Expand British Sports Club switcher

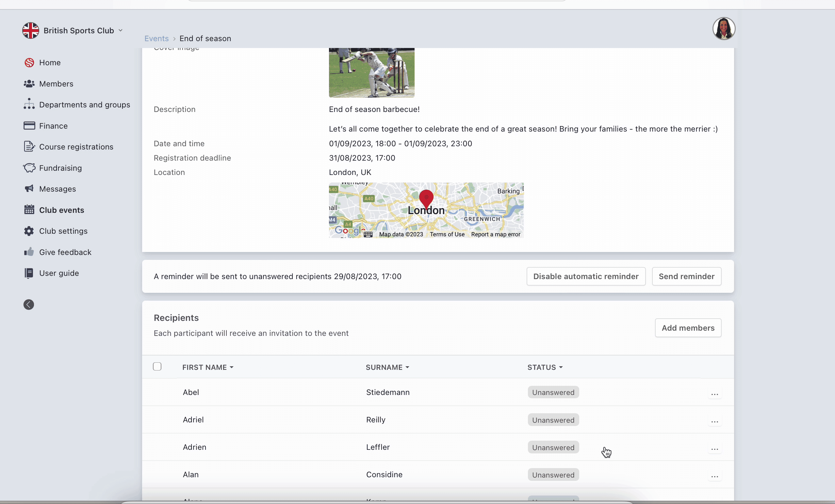(x=121, y=30)
